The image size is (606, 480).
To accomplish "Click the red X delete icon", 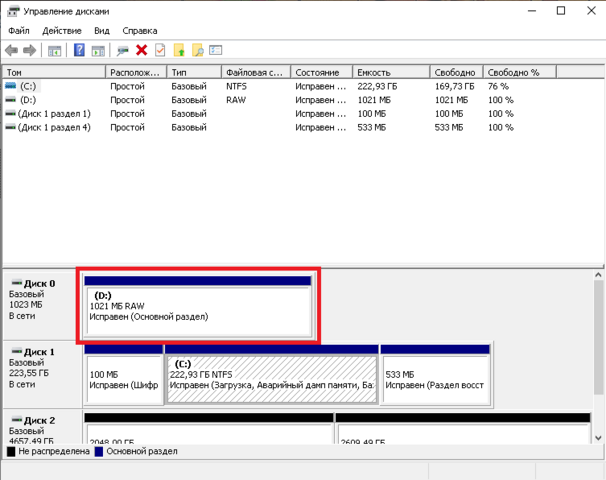I will click(x=141, y=50).
